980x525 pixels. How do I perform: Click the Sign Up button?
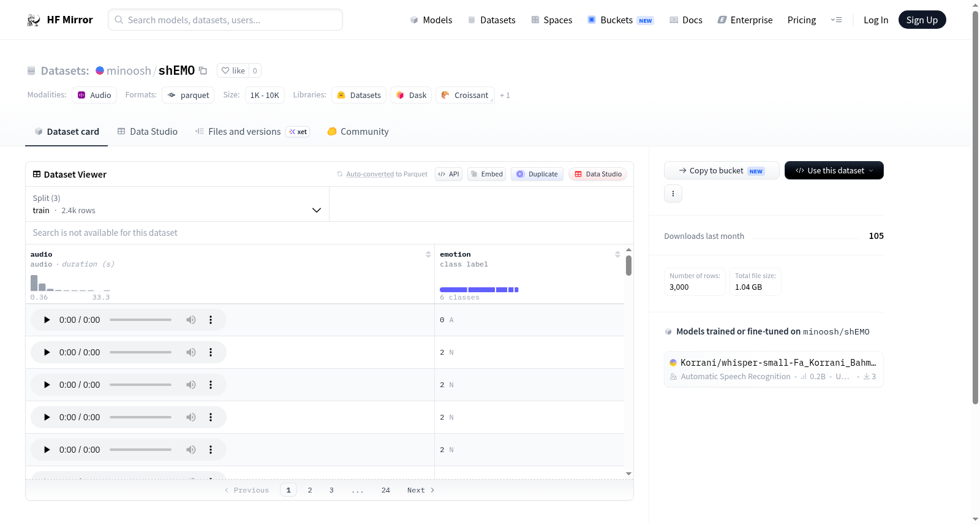tap(922, 20)
